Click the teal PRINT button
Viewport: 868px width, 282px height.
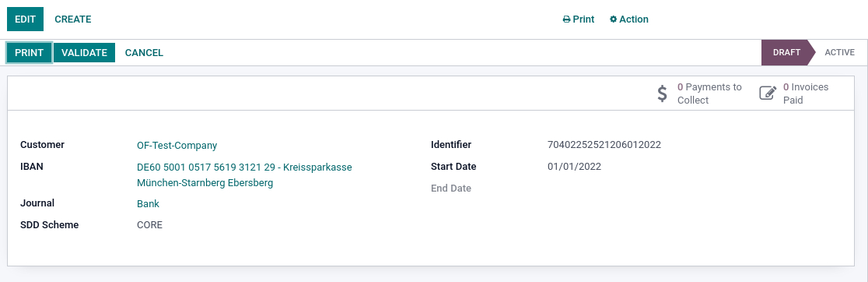click(x=30, y=53)
